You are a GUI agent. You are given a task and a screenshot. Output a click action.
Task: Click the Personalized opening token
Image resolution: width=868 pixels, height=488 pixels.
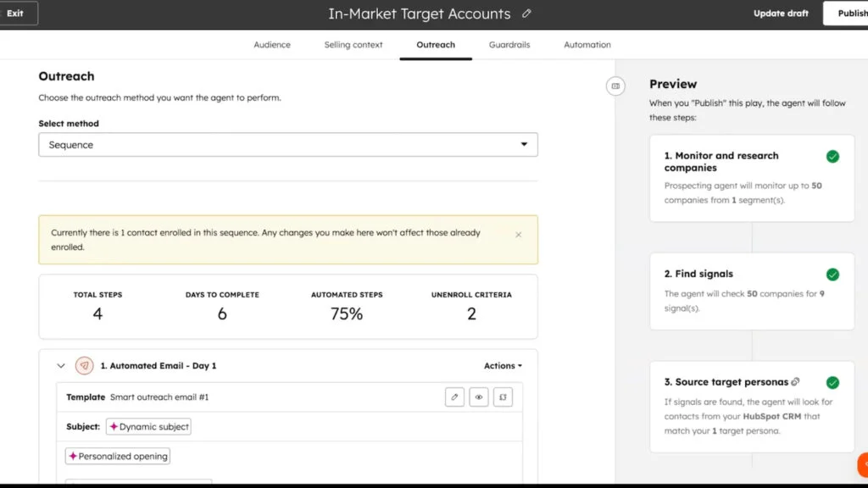(x=117, y=456)
